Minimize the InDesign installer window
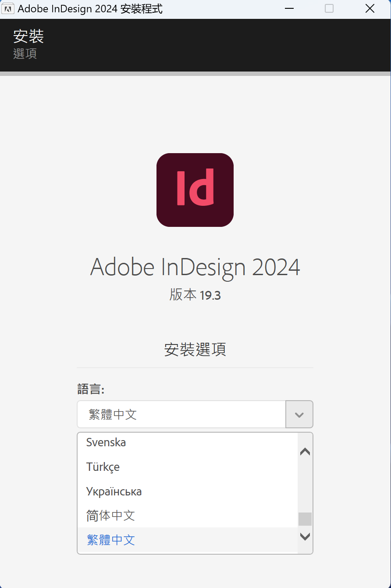 [289, 9]
